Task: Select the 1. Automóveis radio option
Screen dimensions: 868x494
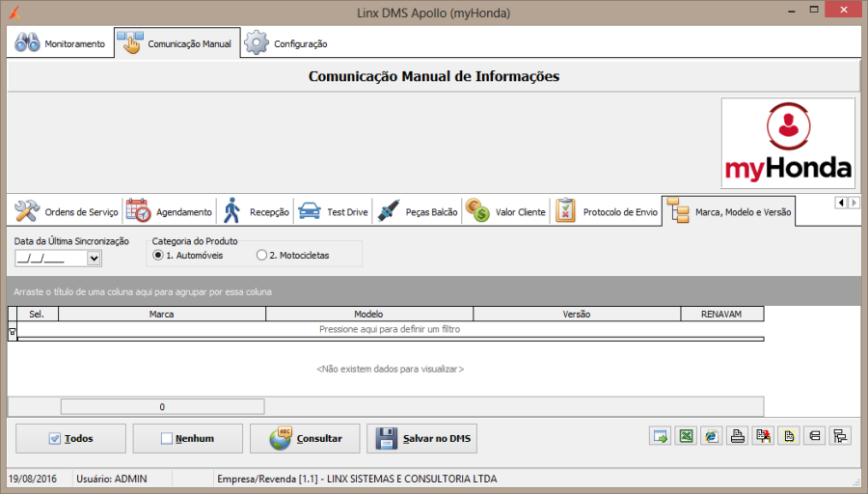Action: click(158, 256)
